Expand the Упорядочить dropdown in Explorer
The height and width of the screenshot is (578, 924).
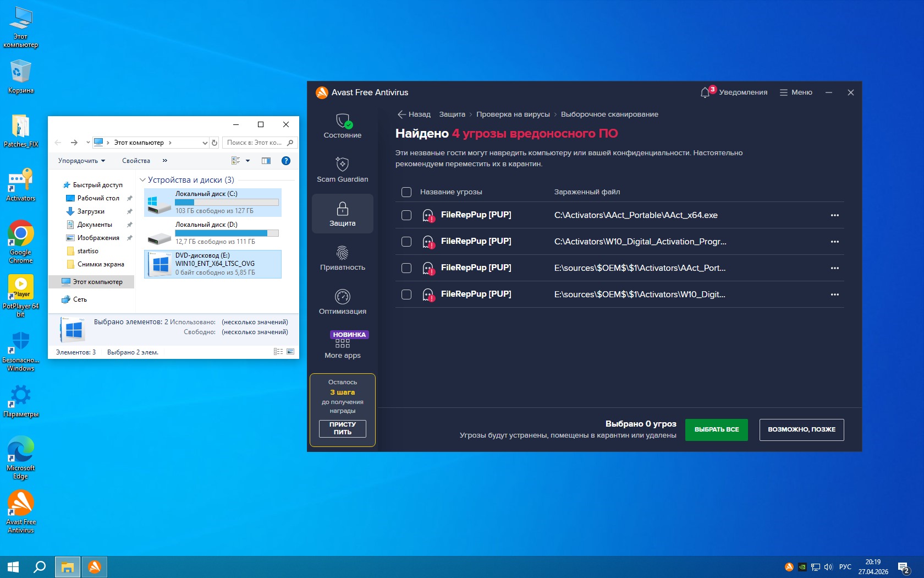pyautogui.click(x=81, y=161)
